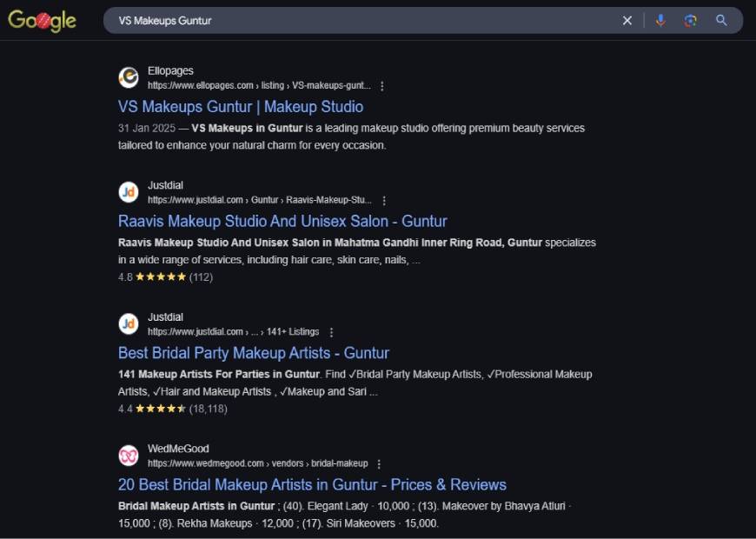
Task: Click the WedMeGood site favicon
Action: click(129, 456)
